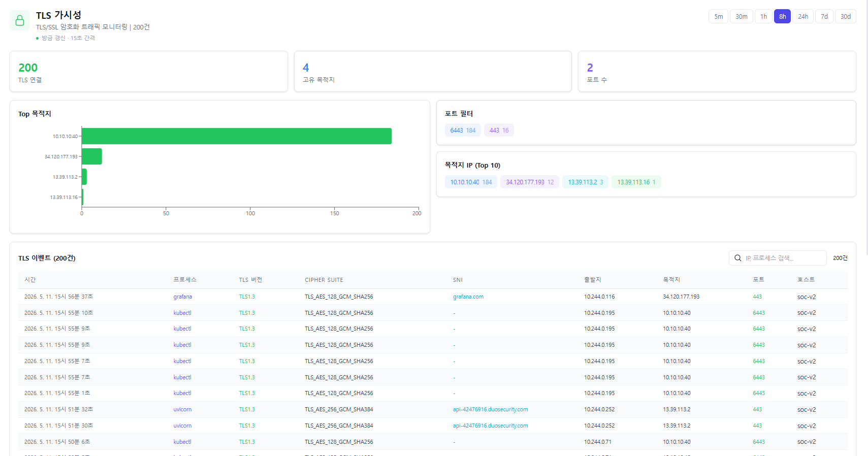868x456 pixels.
Task: Open the grafana.com SNI link
Action: point(468,297)
